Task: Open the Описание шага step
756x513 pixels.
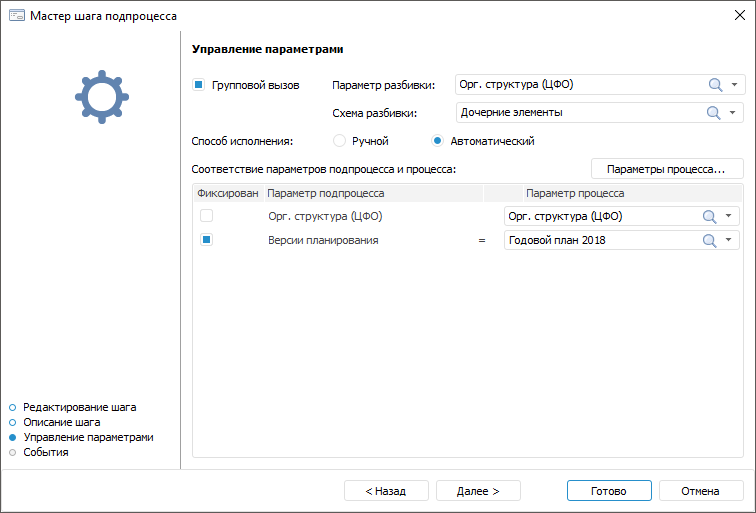Action: (61, 422)
